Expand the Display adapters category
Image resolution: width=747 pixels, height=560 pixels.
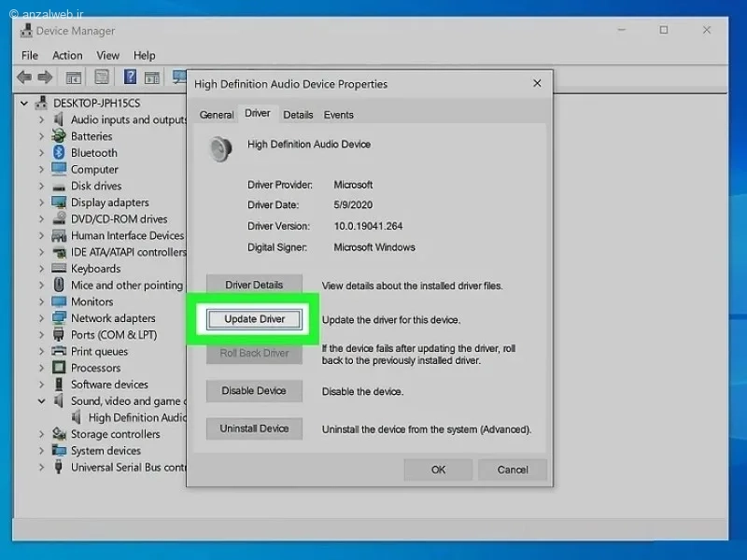(41, 203)
